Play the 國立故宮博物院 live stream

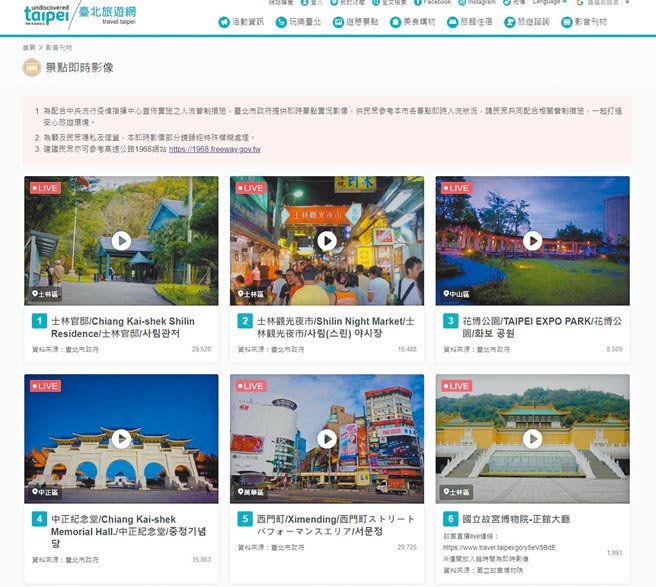pyautogui.click(x=533, y=438)
